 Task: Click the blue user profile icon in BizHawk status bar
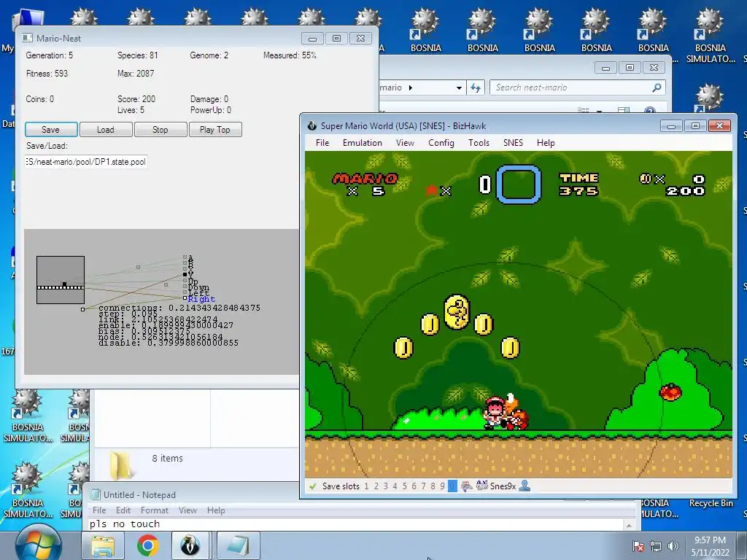point(525,486)
